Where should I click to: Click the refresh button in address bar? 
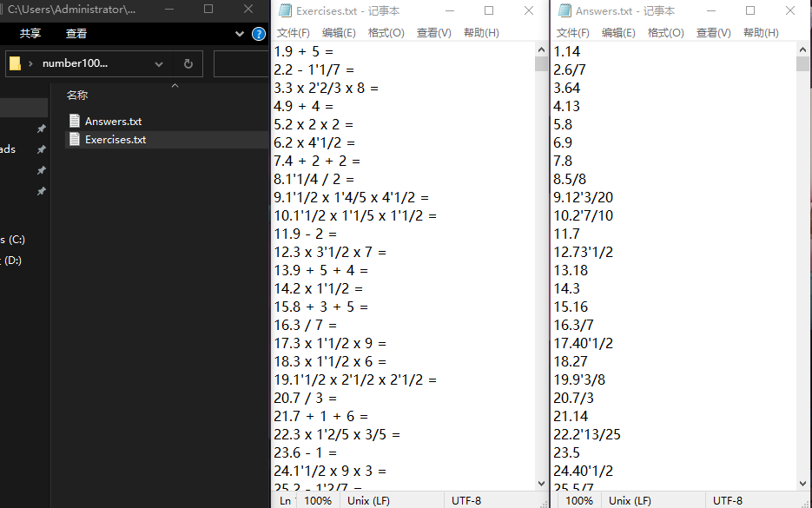click(188, 64)
